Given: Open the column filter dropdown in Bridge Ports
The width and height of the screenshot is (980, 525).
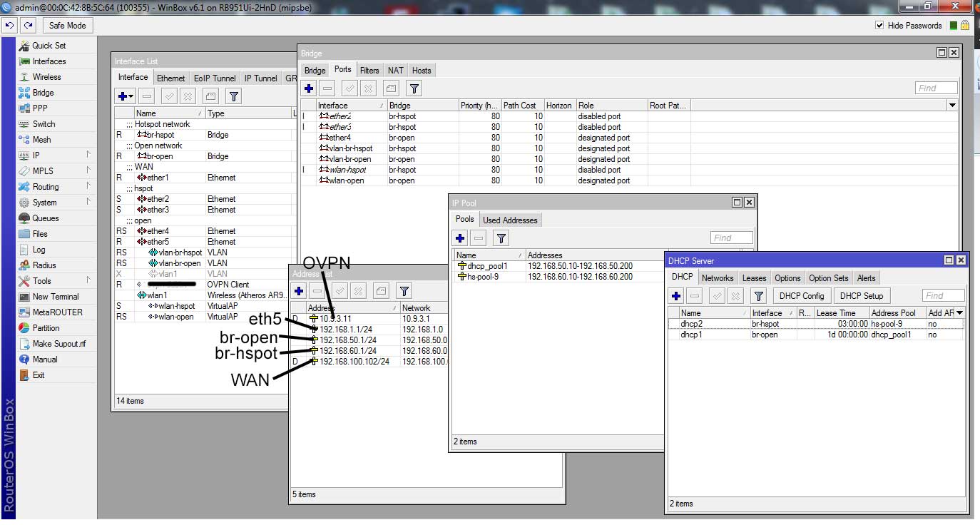Looking at the screenshot, I should tap(951, 105).
